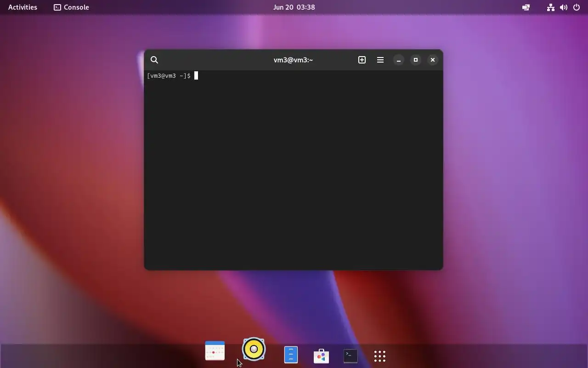Show all applications grid
The image size is (588, 368).
coord(380,356)
